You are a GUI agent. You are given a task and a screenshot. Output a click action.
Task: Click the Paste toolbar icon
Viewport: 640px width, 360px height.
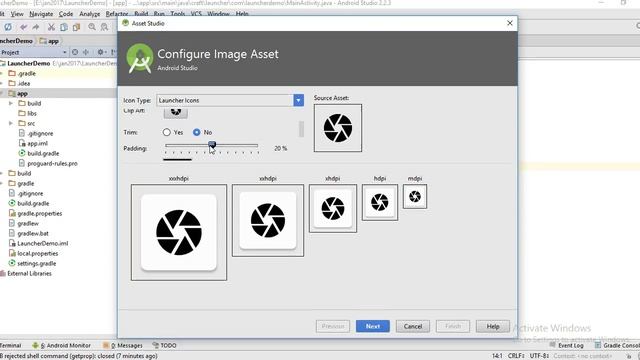(76, 27)
